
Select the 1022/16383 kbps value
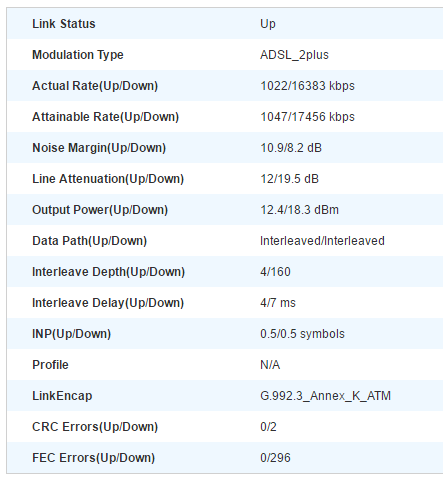pos(307,86)
